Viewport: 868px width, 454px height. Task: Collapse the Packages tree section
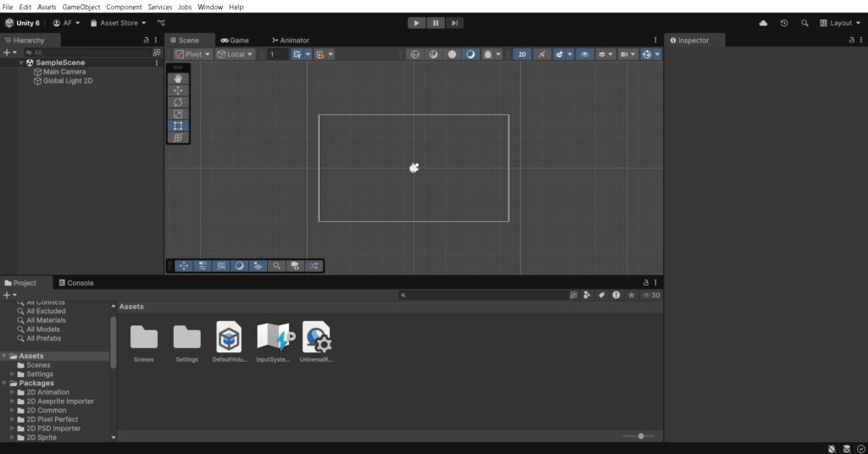4,383
